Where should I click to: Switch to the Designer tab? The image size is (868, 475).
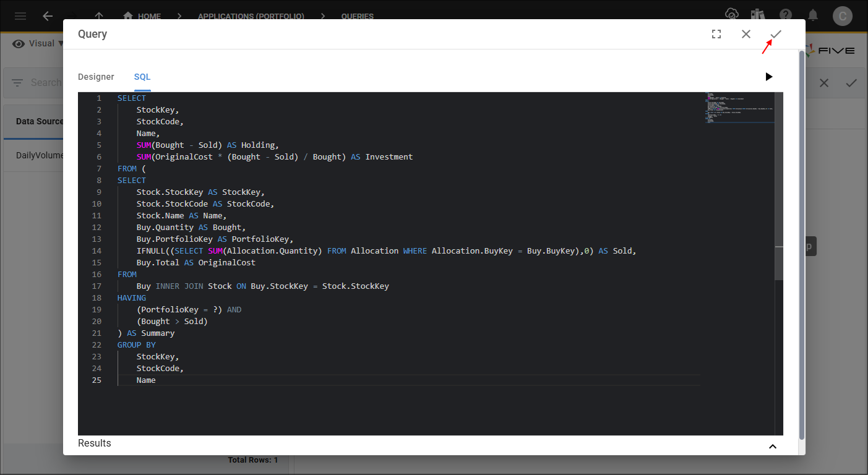[x=96, y=77]
